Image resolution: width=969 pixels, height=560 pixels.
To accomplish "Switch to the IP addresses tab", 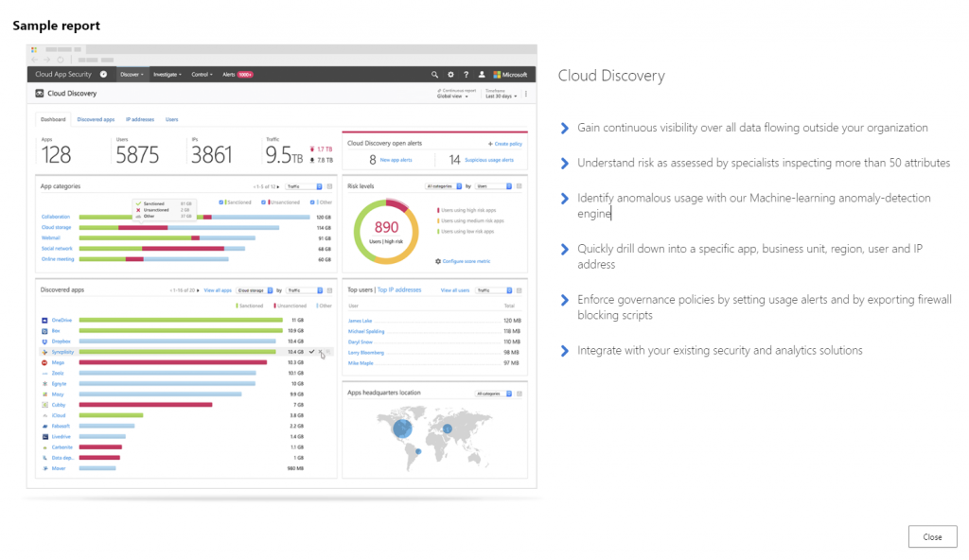I will [140, 119].
